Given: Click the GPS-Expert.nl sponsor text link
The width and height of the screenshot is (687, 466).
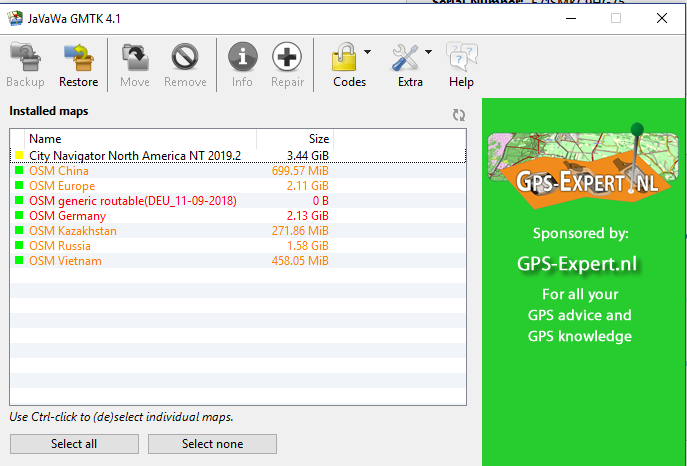Looking at the screenshot, I should (x=577, y=264).
